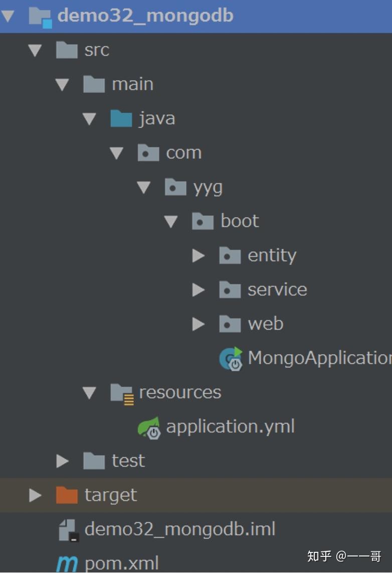This screenshot has height=573, width=392.
Task: Click the package icon beside entity
Action: (230, 255)
